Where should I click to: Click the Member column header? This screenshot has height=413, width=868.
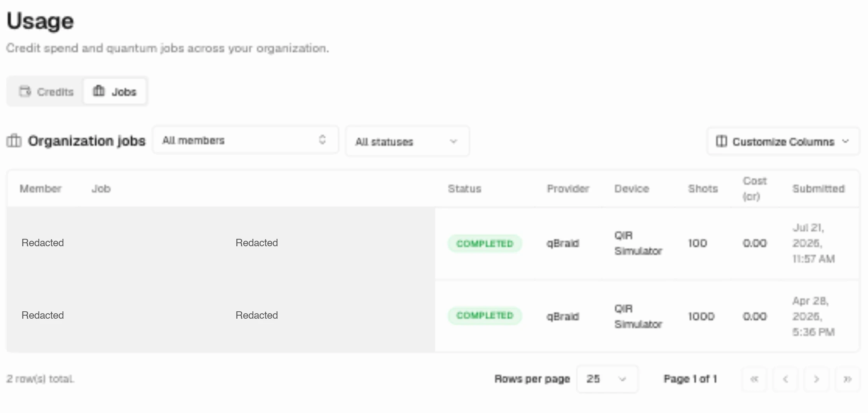pos(40,189)
